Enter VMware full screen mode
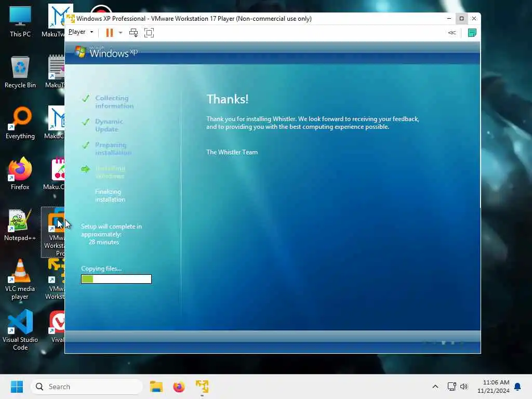Image resolution: width=532 pixels, height=399 pixels. point(149,33)
